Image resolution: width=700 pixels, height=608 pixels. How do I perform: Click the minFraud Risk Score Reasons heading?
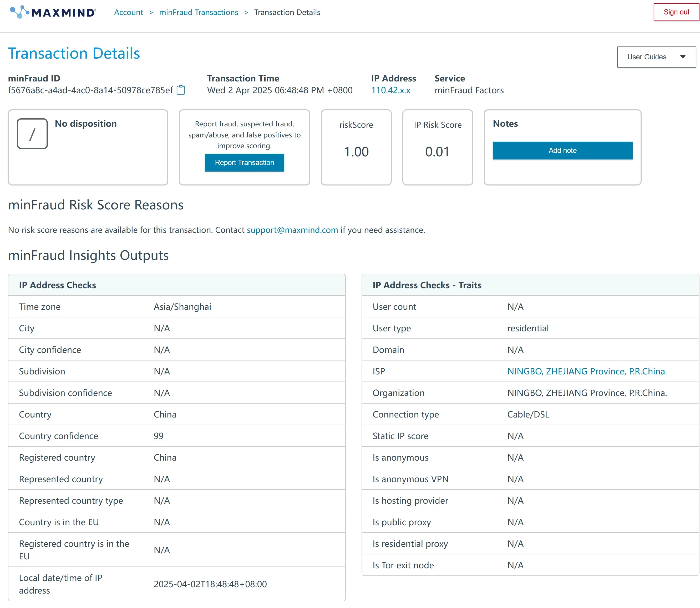click(96, 205)
